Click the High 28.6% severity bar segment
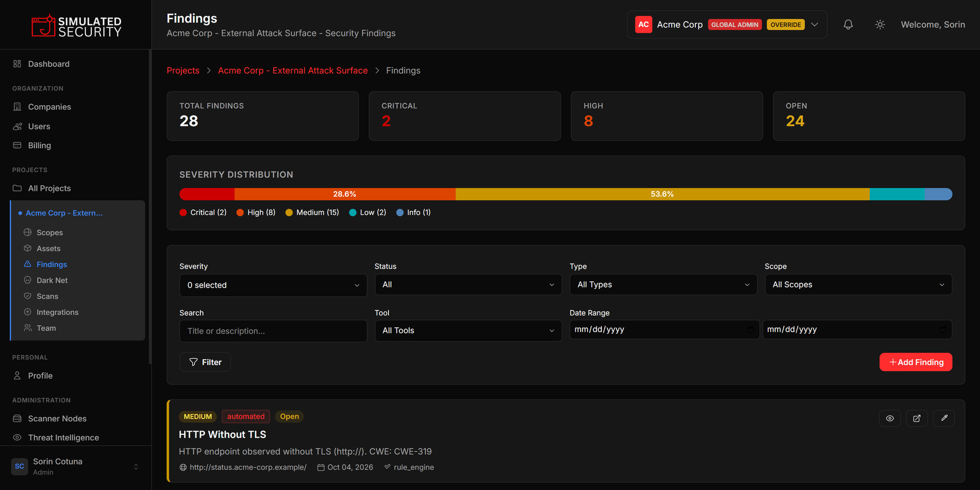The image size is (980, 490). [x=345, y=194]
